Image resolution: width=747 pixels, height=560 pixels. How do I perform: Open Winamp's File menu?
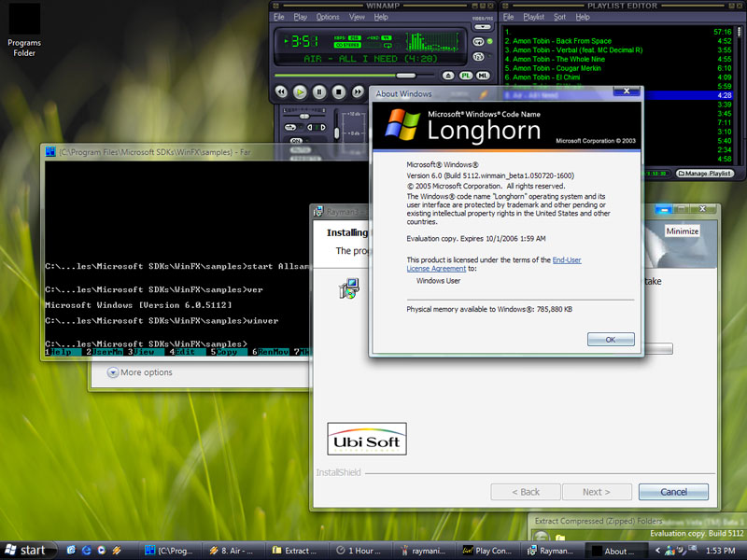[x=278, y=17]
